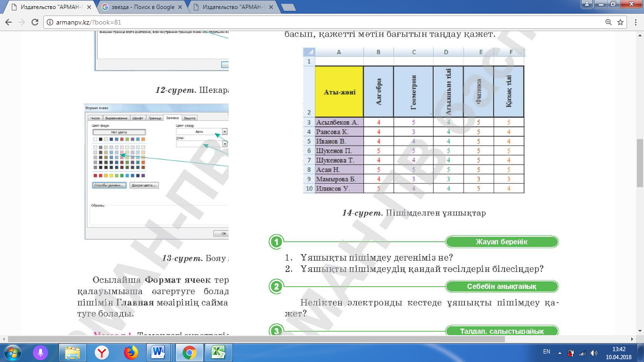
Task: Click the rotated Алгебра column header
Action: (379, 91)
